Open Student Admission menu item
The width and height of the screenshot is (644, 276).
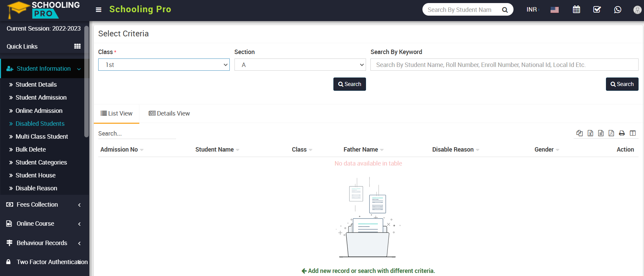[41, 98]
